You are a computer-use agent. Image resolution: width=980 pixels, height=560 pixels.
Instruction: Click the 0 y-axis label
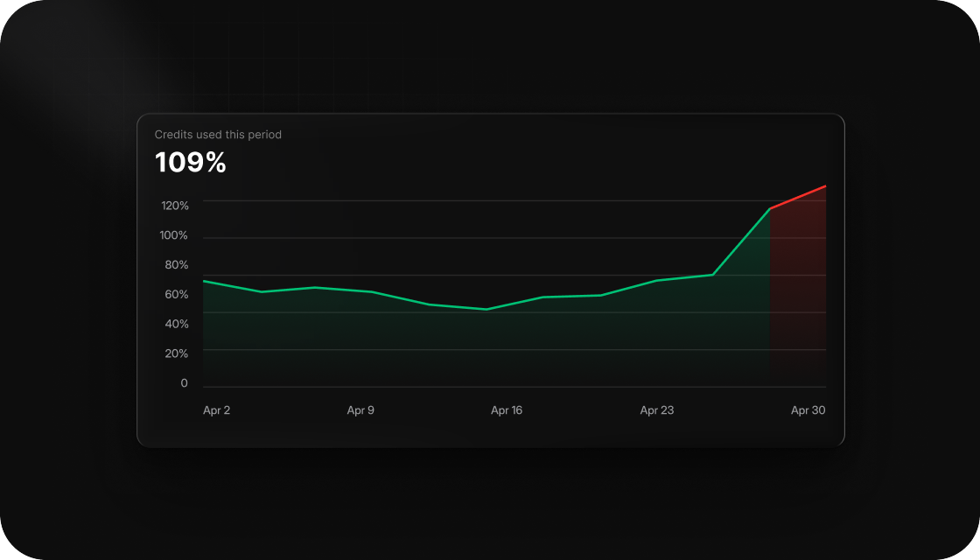(x=184, y=383)
